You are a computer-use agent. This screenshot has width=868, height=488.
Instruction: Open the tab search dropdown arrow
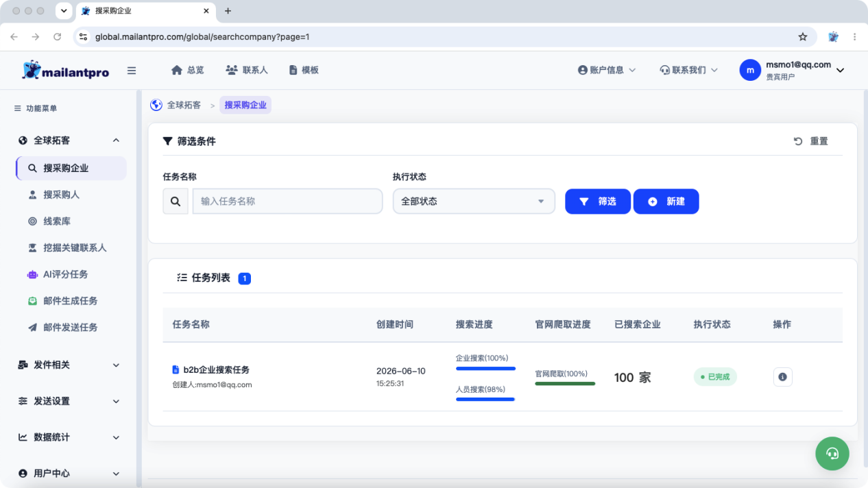pos(64,11)
